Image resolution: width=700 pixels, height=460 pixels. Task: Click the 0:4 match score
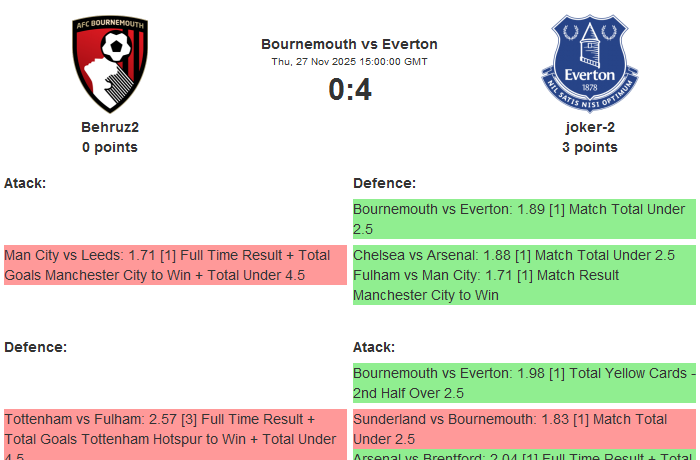(x=349, y=90)
